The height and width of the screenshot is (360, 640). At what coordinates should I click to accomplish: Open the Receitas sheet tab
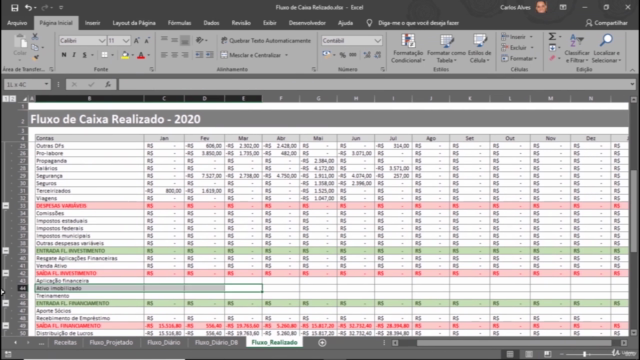click(65, 342)
